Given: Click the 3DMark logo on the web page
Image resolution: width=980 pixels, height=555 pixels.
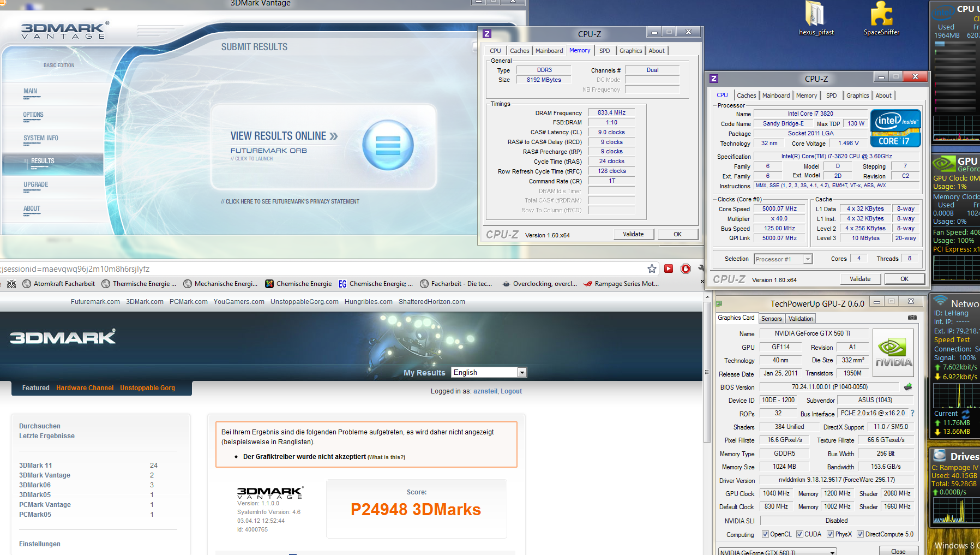Looking at the screenshot, I should (x=63, y=337).
